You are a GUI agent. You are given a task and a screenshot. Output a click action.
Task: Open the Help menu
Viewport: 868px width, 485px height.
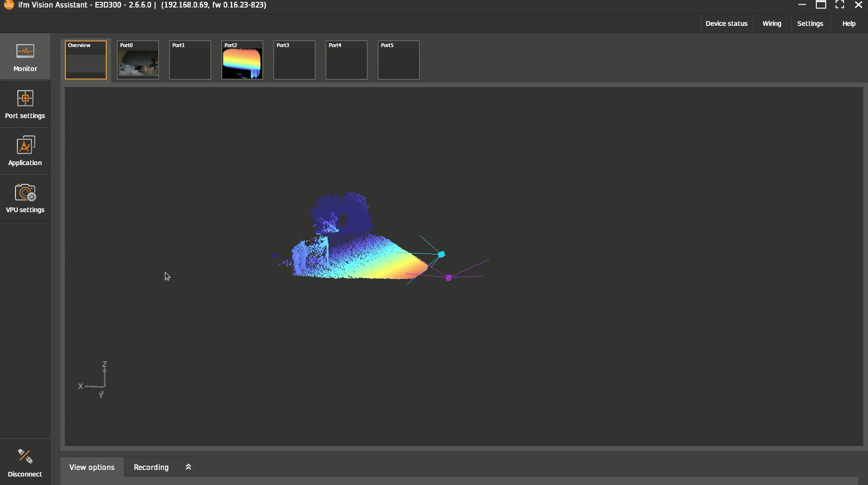point(848,24)
